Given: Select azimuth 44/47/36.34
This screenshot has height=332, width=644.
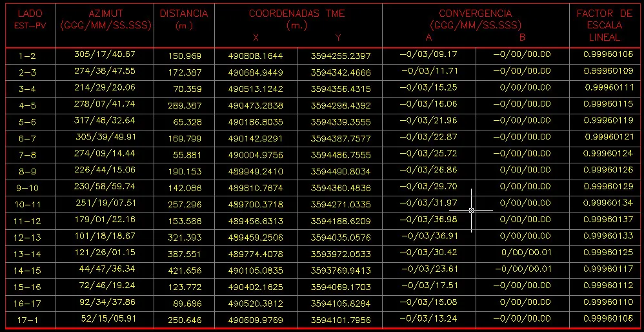Looking at the screenshot, I should 108,268.
